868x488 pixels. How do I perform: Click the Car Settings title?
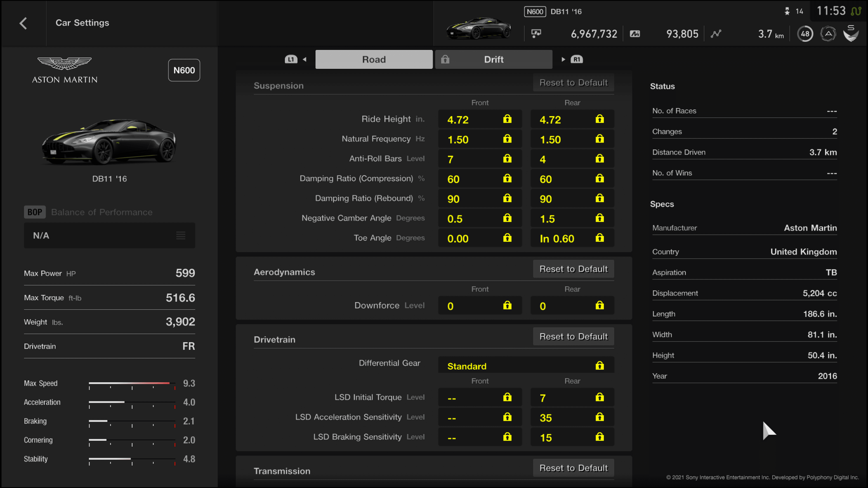(82, 23)
